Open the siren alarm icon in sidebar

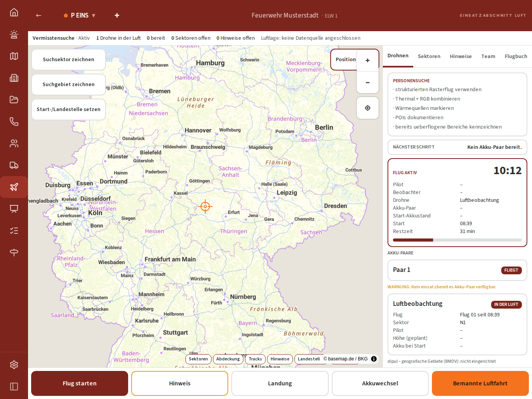click(x=14, y=34)
